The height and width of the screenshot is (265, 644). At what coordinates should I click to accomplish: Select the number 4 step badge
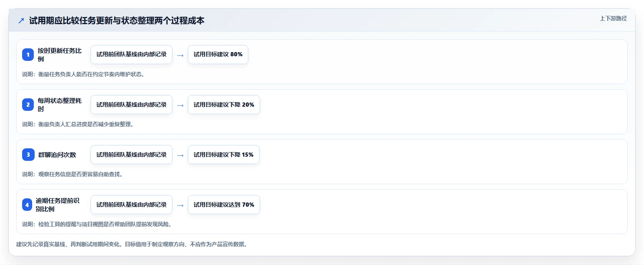[28, 205]
